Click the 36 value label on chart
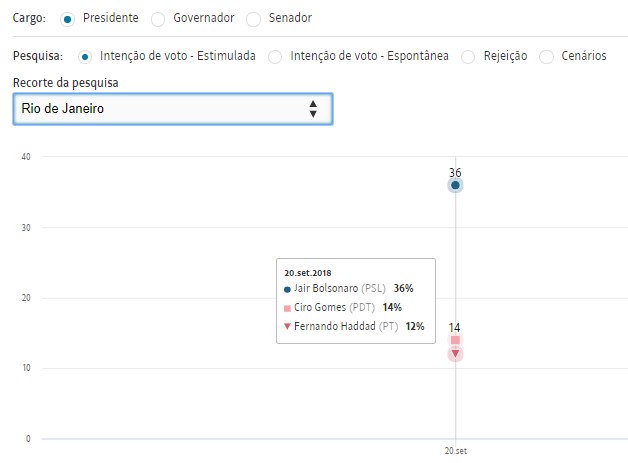The width and height of the screenshot is (628, 463). [455, 172]
